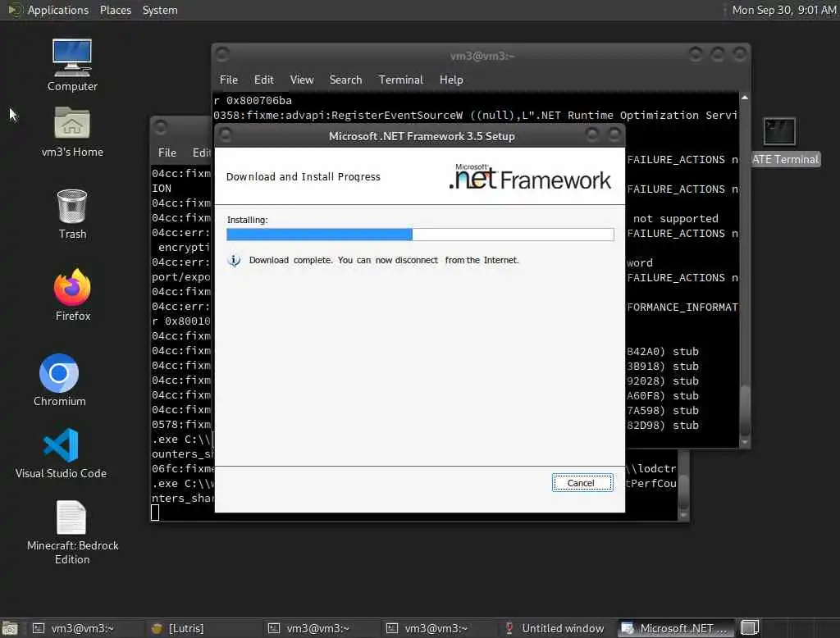Click the front terminal's vertical scrollbar
Screen dimensions: 840x638
tap(745, 270)
